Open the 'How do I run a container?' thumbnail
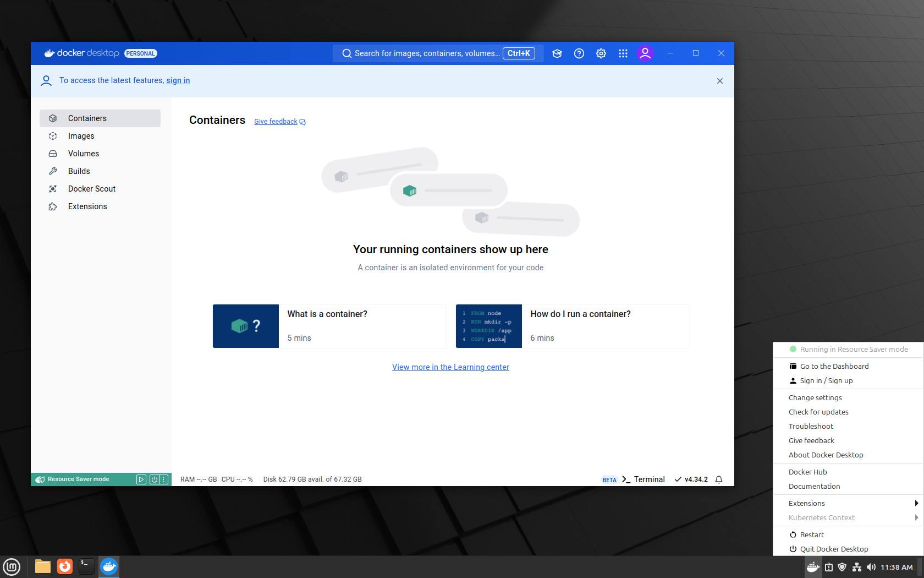The width and height of the screenshot is (924, 578). click(489, 326)
